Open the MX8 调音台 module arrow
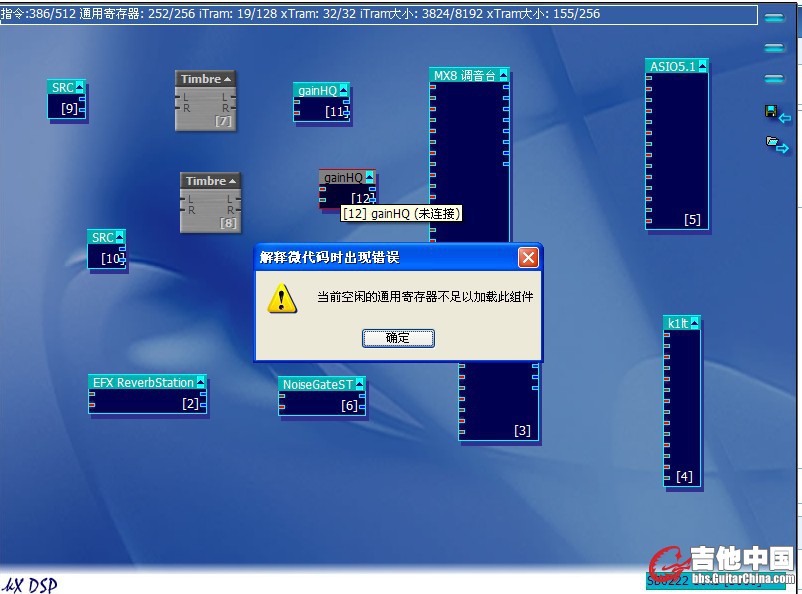Screen dimensions: 802x594 (503, 75)
